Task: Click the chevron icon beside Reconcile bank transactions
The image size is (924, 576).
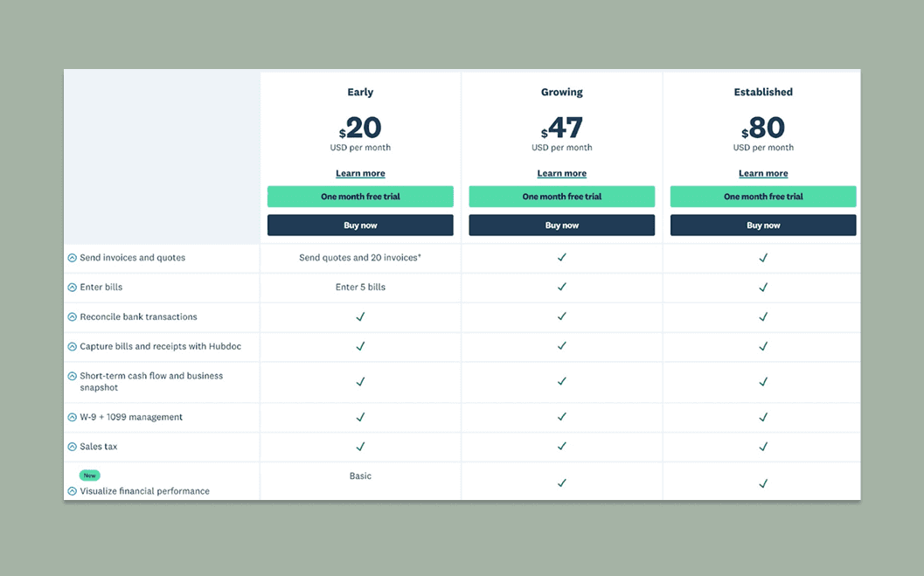Action: (x=73, y=316)
